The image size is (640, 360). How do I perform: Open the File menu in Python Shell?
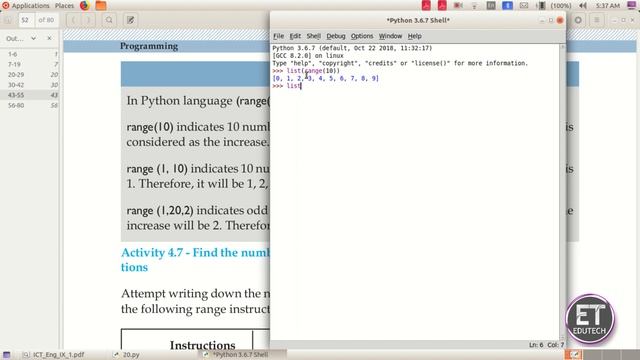pyautogui.click(x=278, y=36)
